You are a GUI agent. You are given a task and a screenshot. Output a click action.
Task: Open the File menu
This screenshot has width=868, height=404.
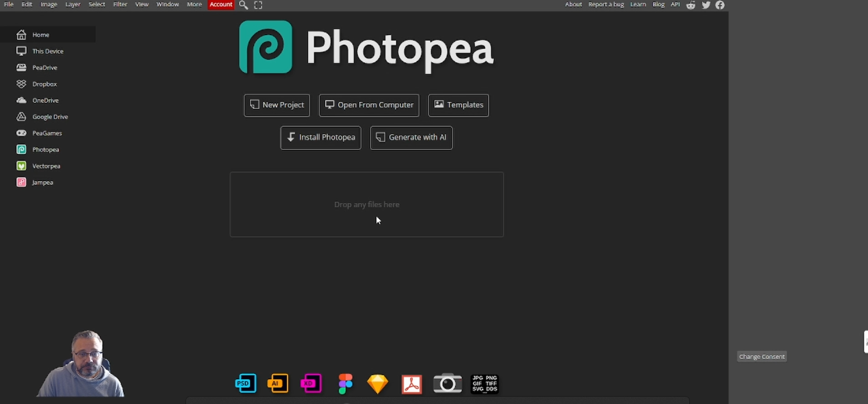9,4
